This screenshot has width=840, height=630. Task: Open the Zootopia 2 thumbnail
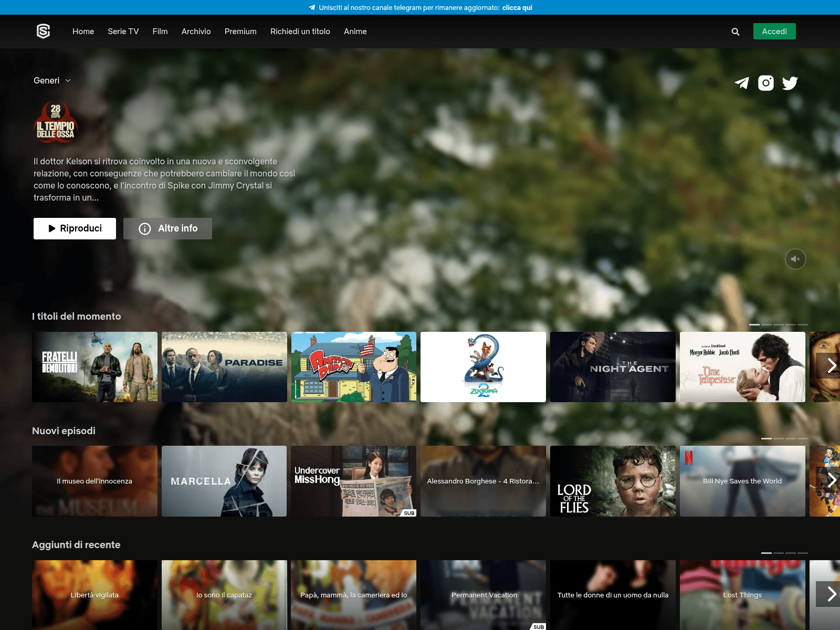click(x=483, y=367)
